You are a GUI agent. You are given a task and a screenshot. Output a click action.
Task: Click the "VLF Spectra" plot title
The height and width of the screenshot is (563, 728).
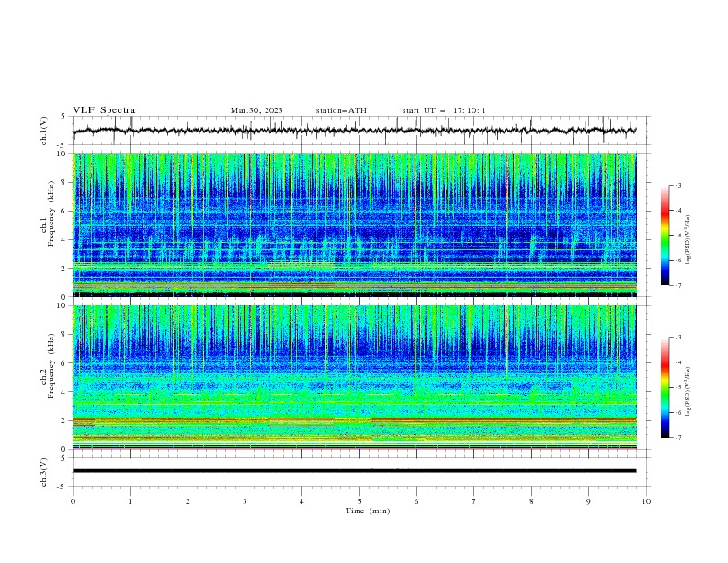pyautogui.click(x=104, y=110)
